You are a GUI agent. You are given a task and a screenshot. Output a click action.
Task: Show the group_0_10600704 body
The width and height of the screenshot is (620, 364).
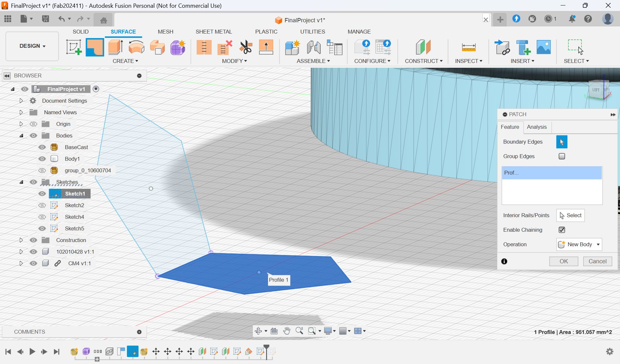pos(42,170)
